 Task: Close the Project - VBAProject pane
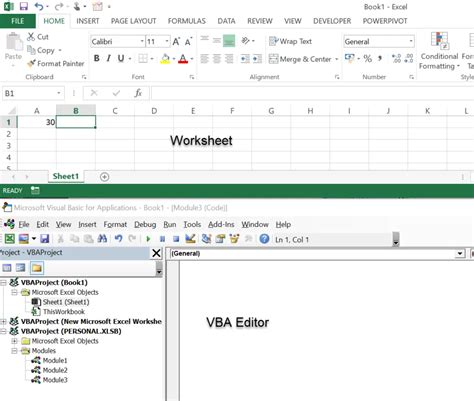156,253
